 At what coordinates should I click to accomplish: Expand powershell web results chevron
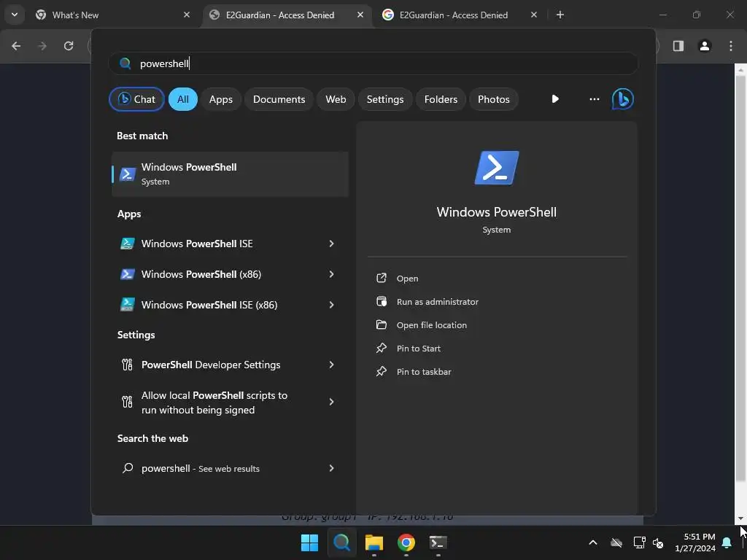coord(332,468)
